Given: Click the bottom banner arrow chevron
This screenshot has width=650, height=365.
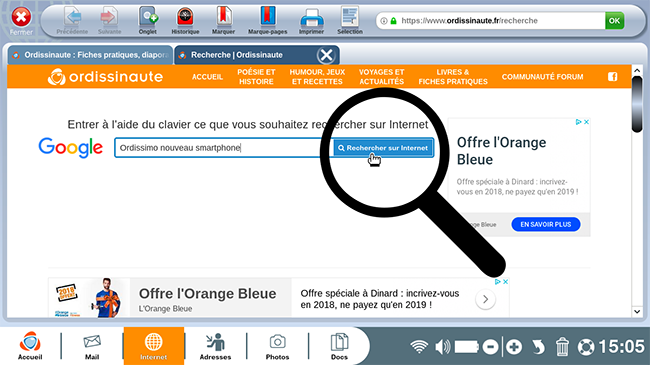Looking at the screenshot, I should [x=485, y=299].
